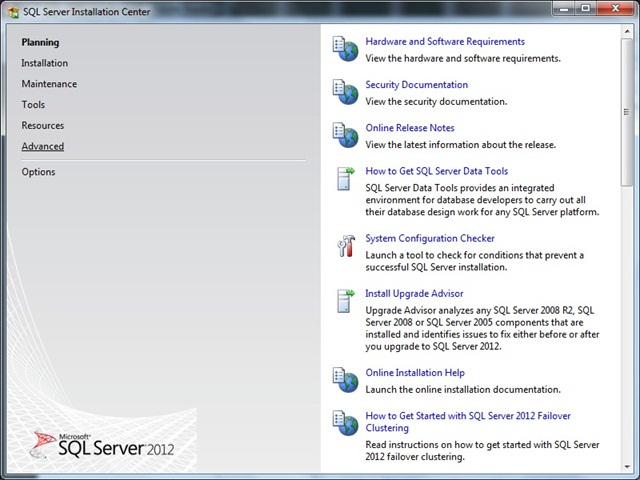Click the scrollbar up arrow

(627, 31)
